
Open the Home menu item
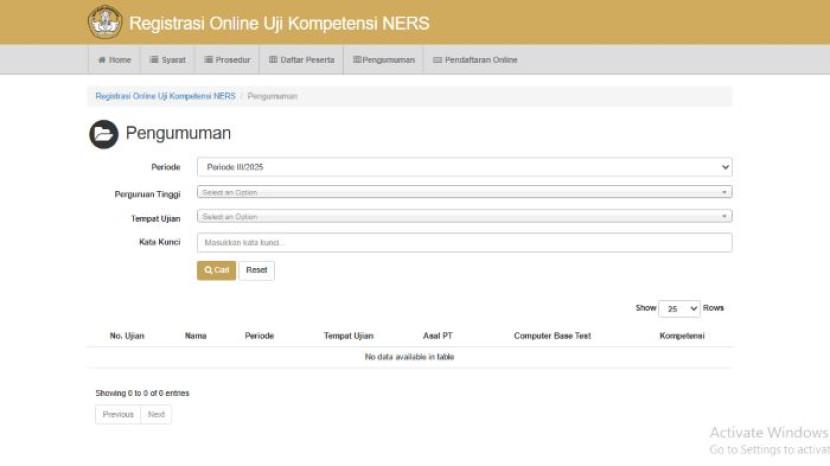[x=115, y=60]
